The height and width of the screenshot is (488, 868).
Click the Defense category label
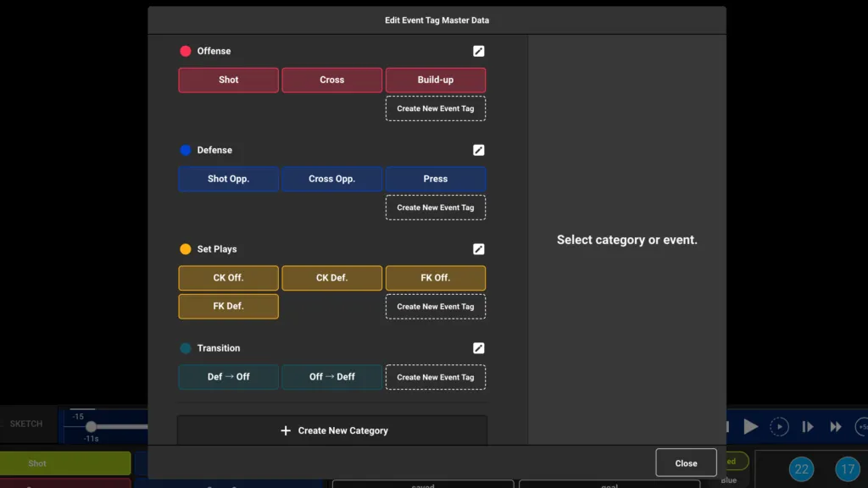214,150
